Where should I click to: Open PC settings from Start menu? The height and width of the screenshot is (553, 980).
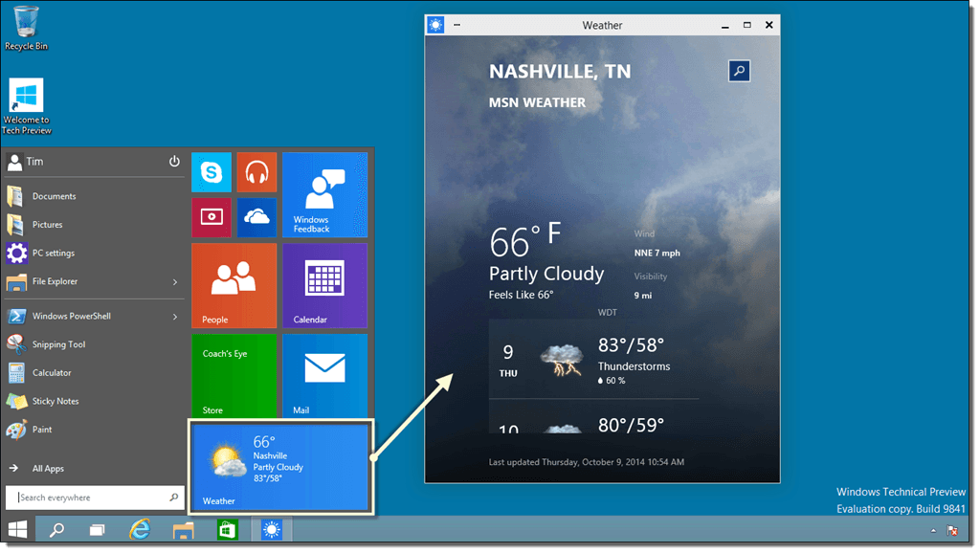(53, 254)
